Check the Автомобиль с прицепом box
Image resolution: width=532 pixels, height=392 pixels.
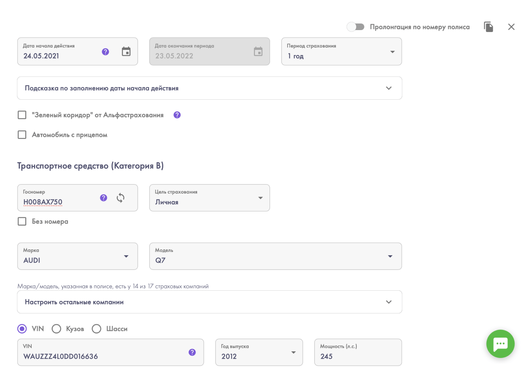pyautogui.click(x=22, y=135)
